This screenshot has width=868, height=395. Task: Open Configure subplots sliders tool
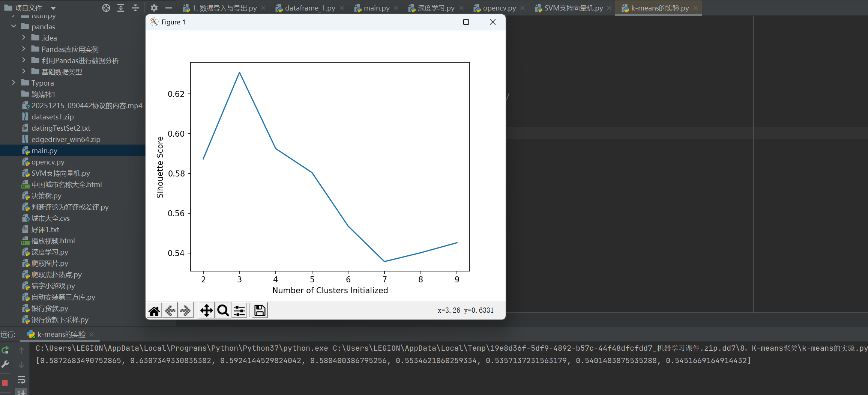[239, 311]
